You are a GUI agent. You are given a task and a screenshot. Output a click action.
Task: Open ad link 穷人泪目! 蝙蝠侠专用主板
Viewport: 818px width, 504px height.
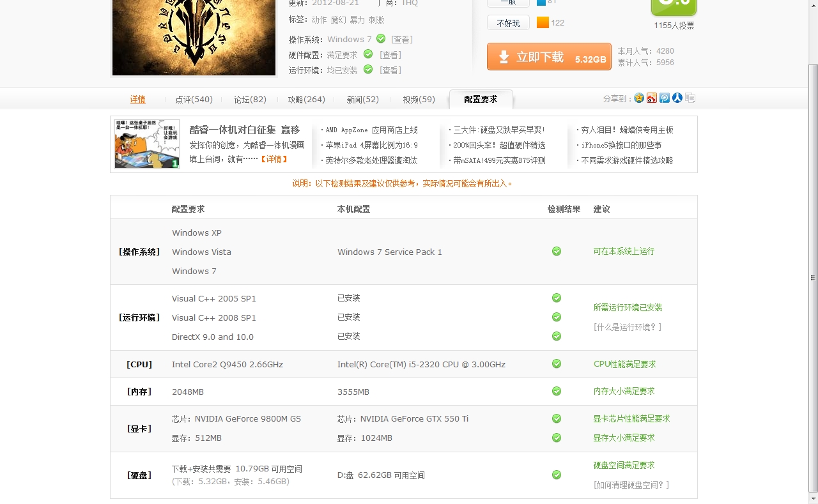tap(627, 130)
